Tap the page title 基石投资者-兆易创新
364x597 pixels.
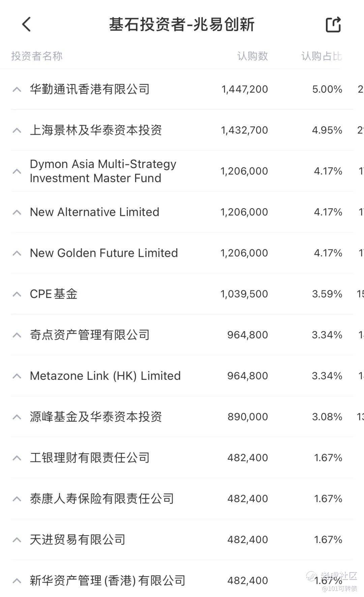pos(181,25)
